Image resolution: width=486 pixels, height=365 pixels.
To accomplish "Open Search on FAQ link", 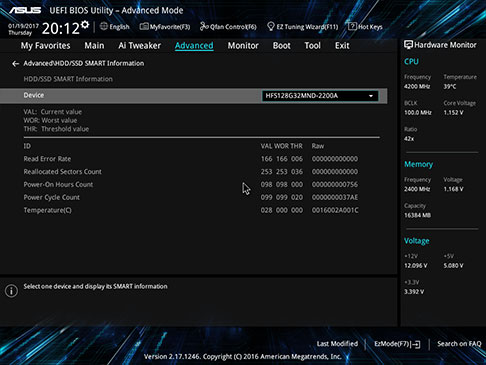I will (459, 344).
